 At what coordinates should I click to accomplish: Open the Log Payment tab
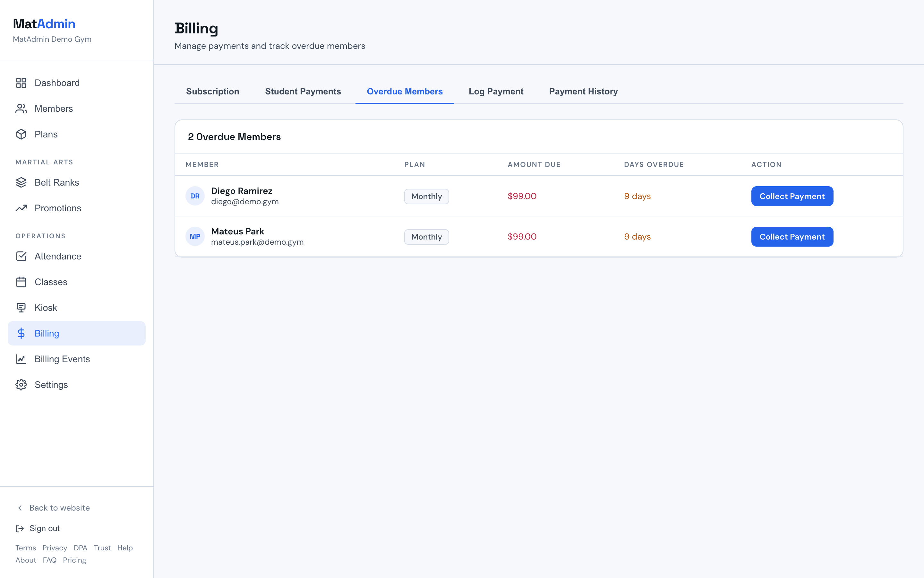click(496, 92)
